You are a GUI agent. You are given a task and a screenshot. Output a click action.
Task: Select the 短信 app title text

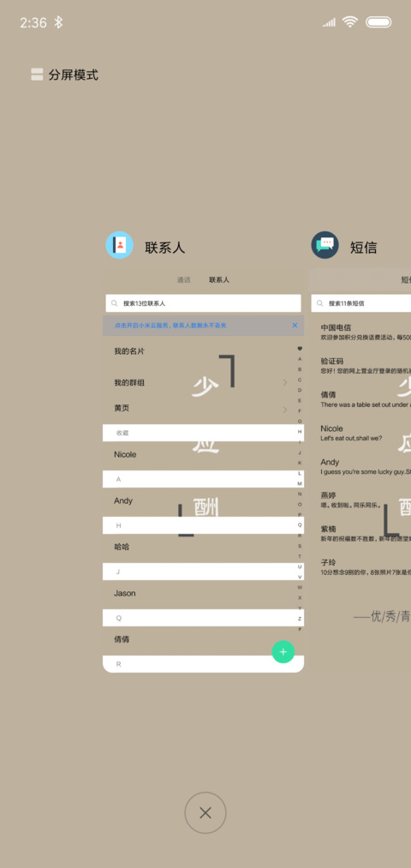pyautogui.click(x=363, y=248)
